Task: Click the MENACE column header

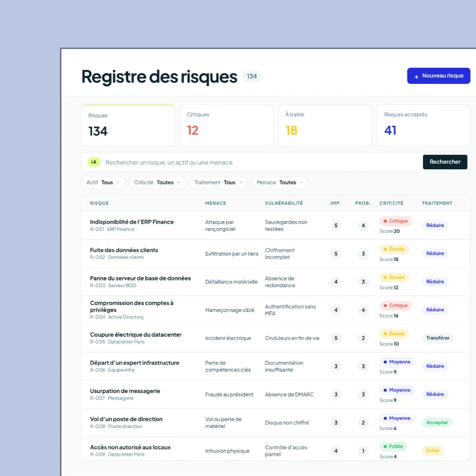Action: [216, 203]
